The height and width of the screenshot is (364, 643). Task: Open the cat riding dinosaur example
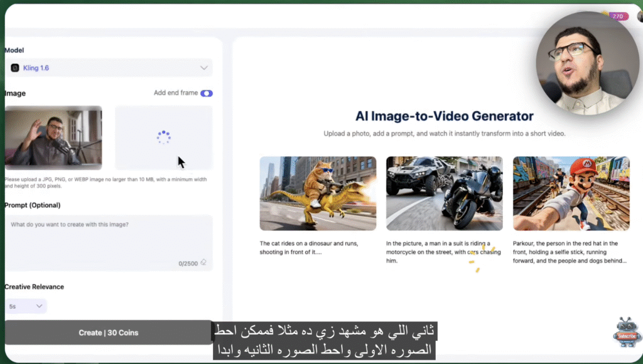click(318, 193)
